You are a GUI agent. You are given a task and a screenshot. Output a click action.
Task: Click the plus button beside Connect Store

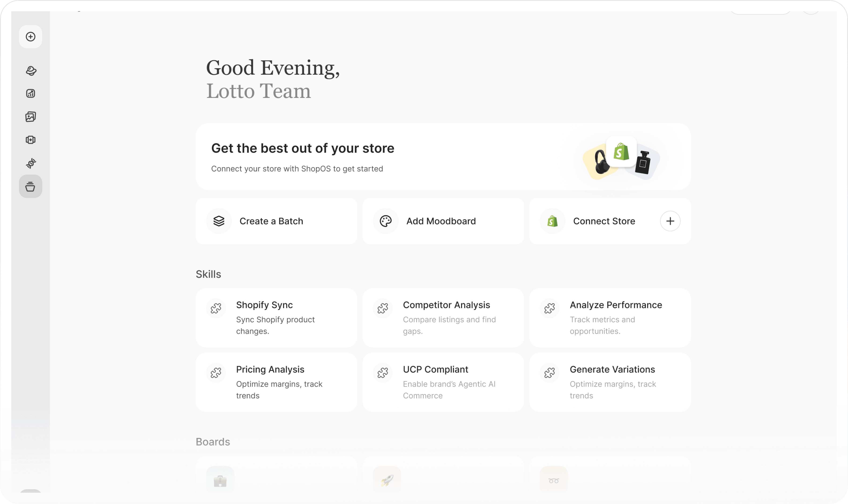click(670, 221)
